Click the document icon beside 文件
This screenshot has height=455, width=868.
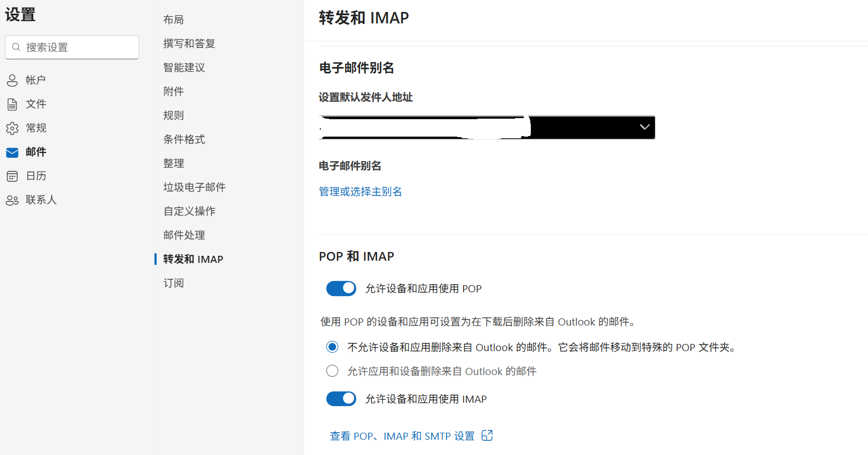[x=12, y=104]
